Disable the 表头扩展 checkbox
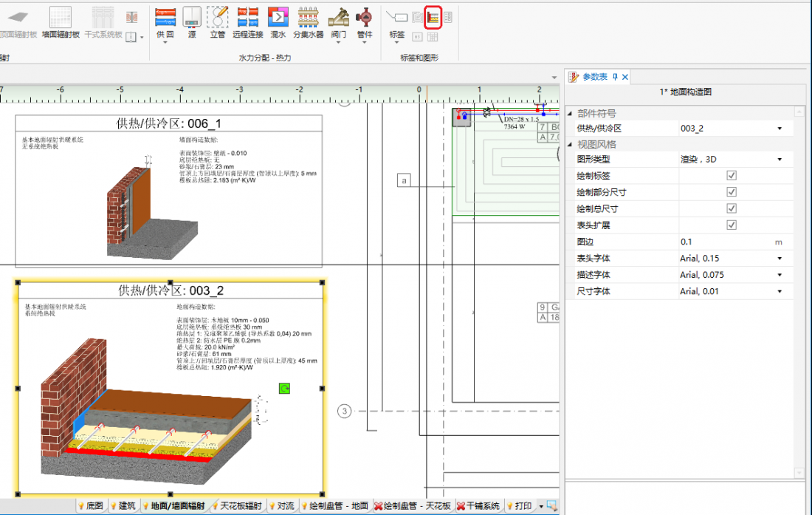The height and width of the screenshot is (515, 812). [x=732, y=225]
